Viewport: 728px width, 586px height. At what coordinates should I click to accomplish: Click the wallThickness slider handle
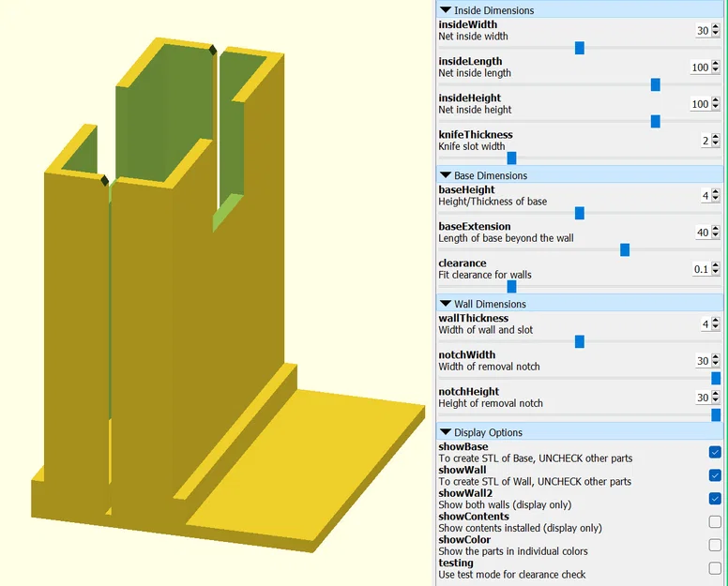[580, 341]
